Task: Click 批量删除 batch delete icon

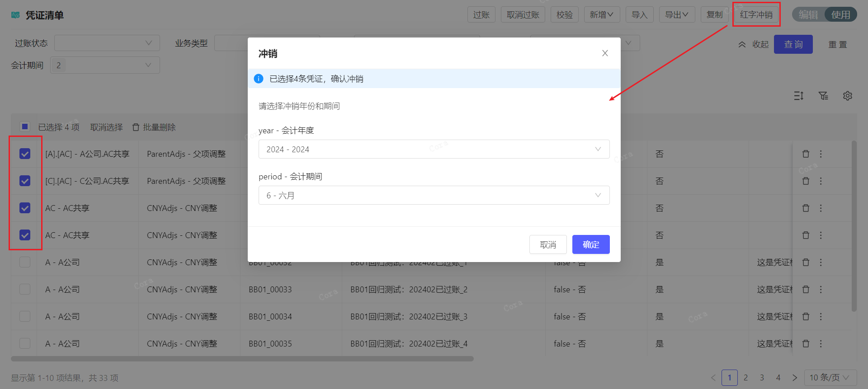Action: pos(136,127)
